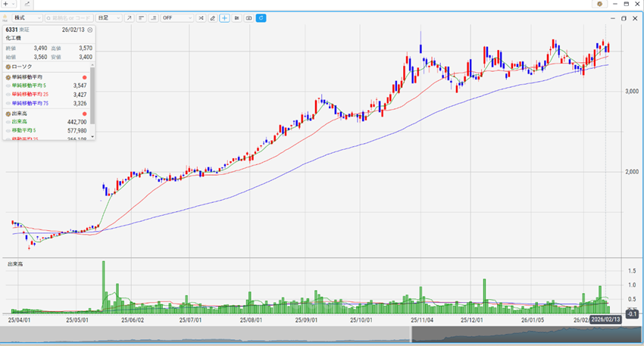Click the chart snapshot camera icon

pyautogui.click(x=249, y=17)
